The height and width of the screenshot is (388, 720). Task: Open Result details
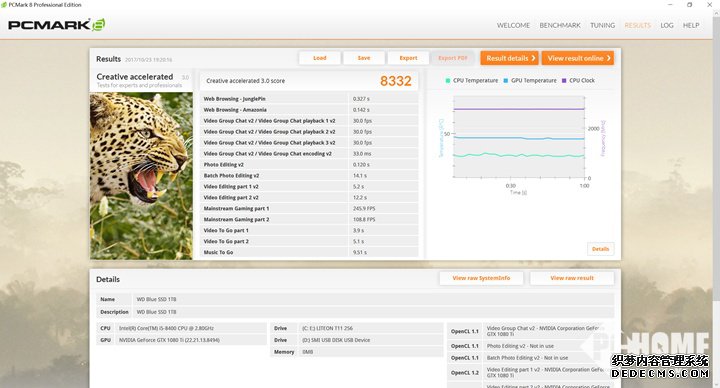click(x=510, y=58)
